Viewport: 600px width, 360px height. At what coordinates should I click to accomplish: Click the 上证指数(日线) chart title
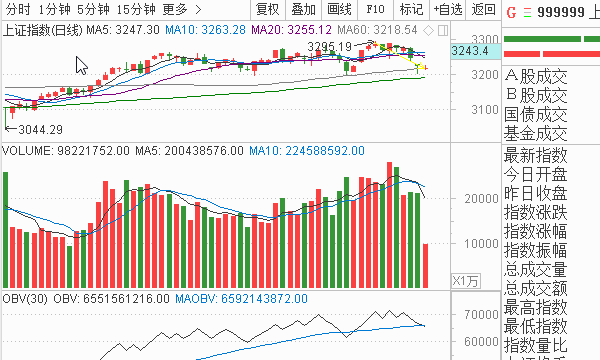pyautogui.click(x=42, y=30)
